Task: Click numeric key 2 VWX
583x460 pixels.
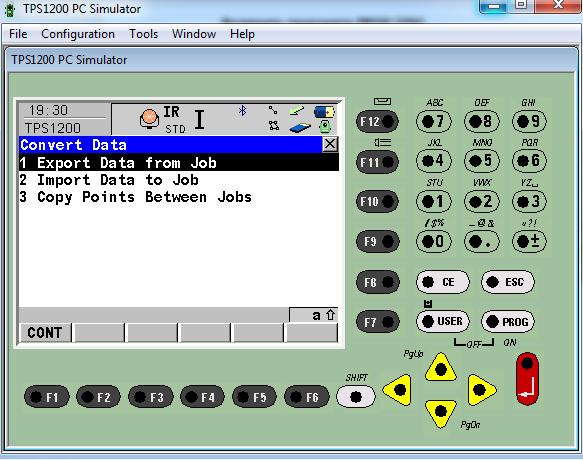Action: (x=481, y=201)
